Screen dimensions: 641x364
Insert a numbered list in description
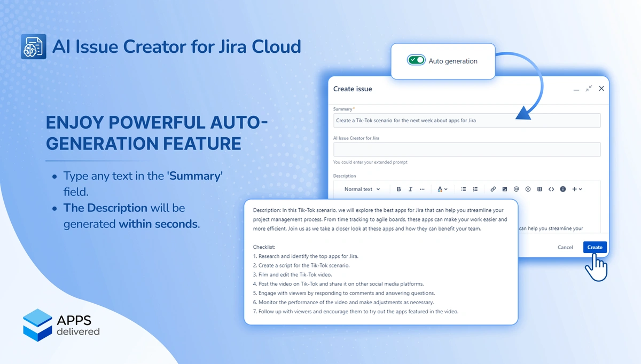475,189
